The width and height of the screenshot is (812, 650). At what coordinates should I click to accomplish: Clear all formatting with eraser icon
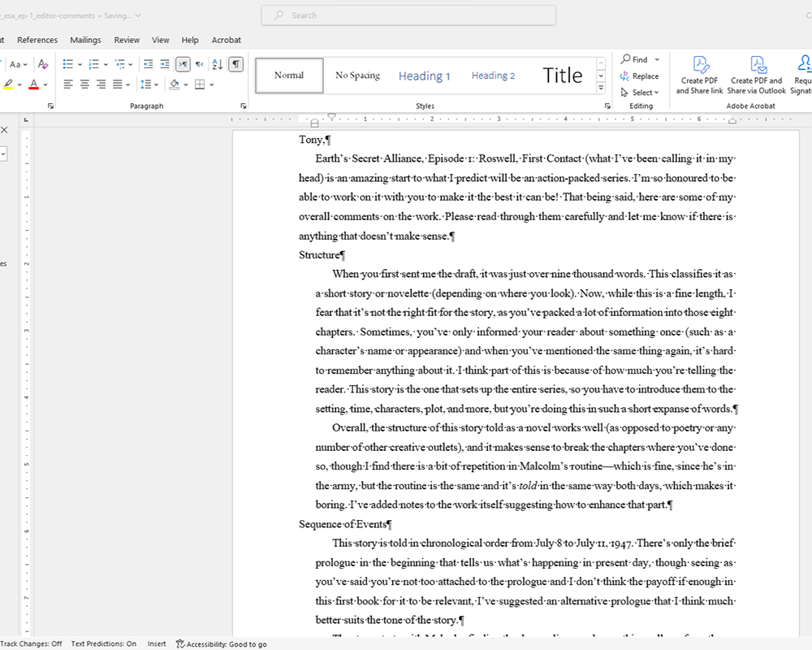pos(43,64)
